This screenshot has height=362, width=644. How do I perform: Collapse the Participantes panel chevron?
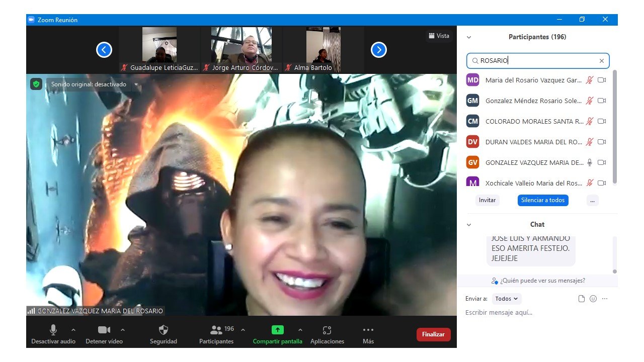coord(469,37)
